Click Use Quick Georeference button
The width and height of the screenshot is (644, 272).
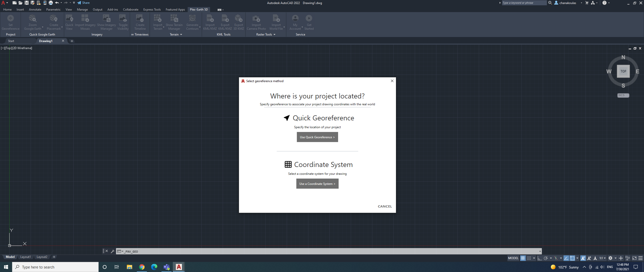point(317,137)
